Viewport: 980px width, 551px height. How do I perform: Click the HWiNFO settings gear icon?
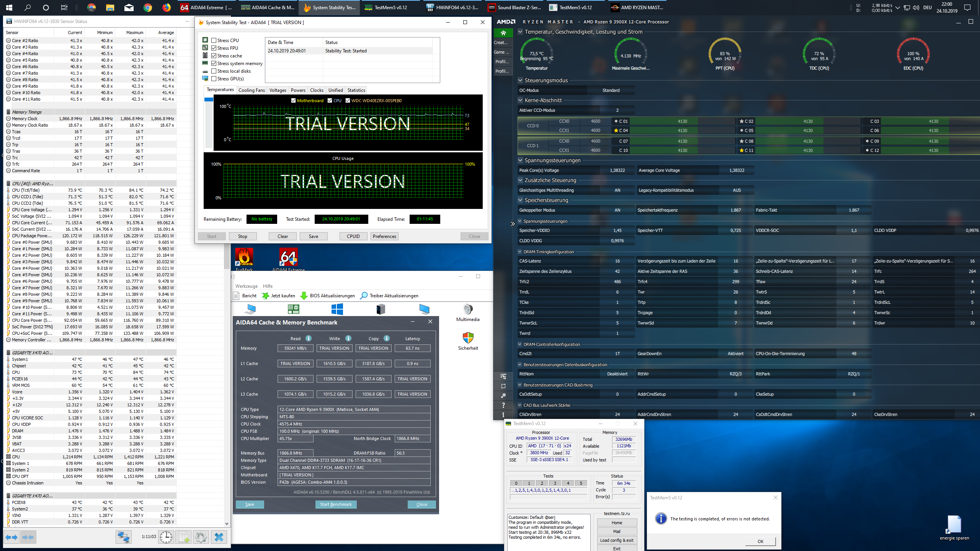[x=201, y=537]
